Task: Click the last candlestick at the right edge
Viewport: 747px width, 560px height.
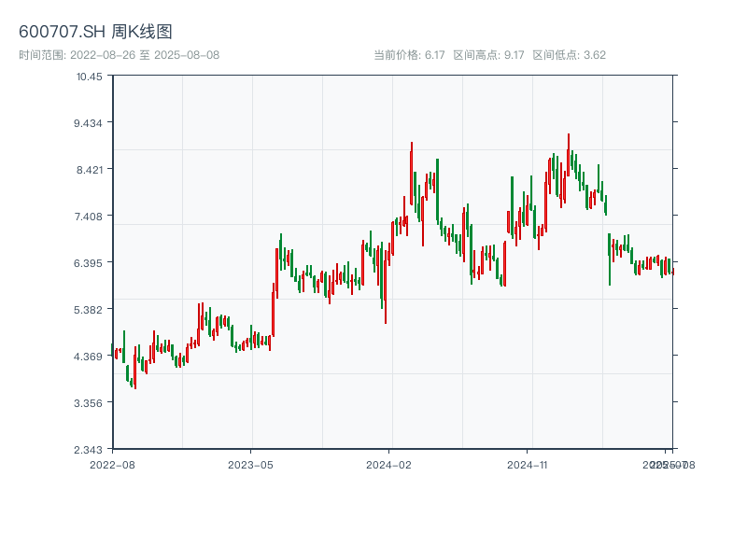Action: (672, 270)
